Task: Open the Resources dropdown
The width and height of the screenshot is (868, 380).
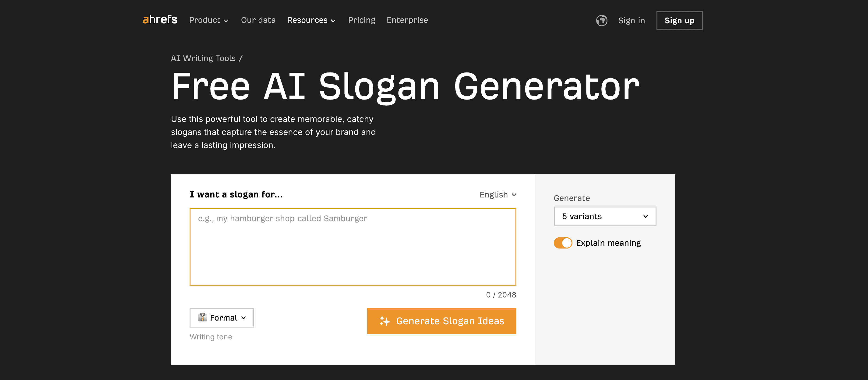Action: (x=311, y=20)
